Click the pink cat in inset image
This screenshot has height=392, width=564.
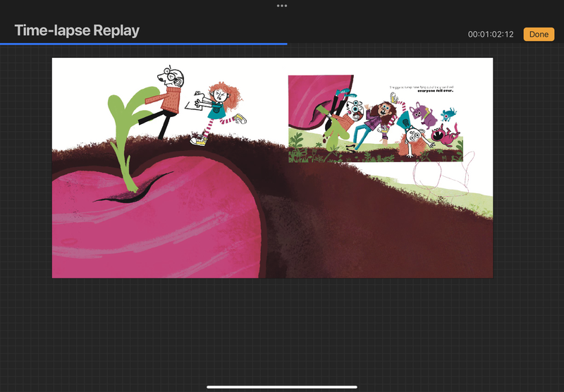(x=445, y=133)
